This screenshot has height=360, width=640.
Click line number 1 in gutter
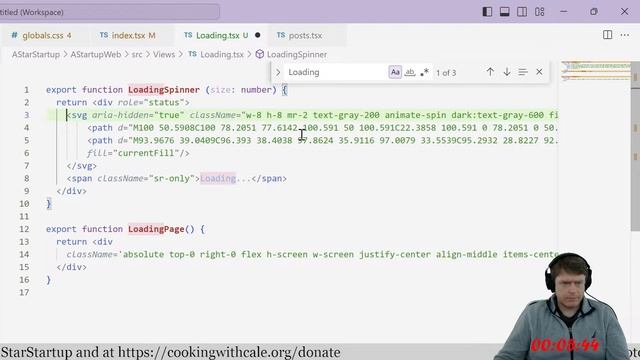(x=26, y=90)
